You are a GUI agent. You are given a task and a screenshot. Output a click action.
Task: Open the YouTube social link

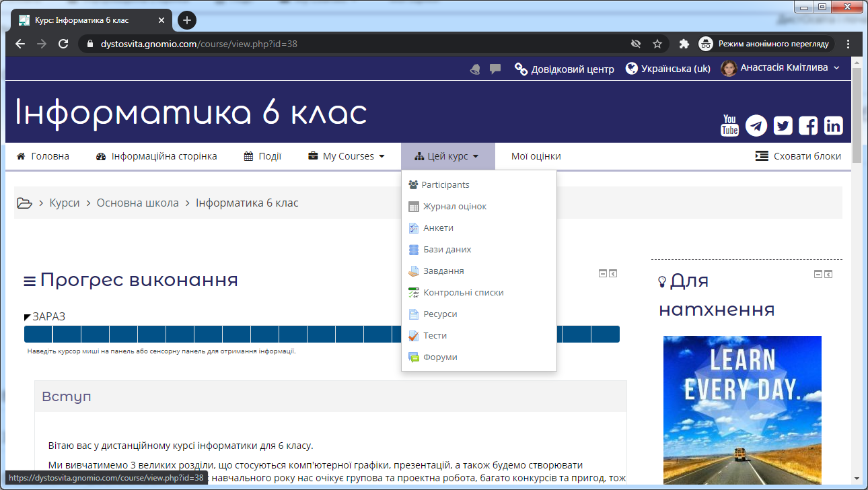coord(730,125)
